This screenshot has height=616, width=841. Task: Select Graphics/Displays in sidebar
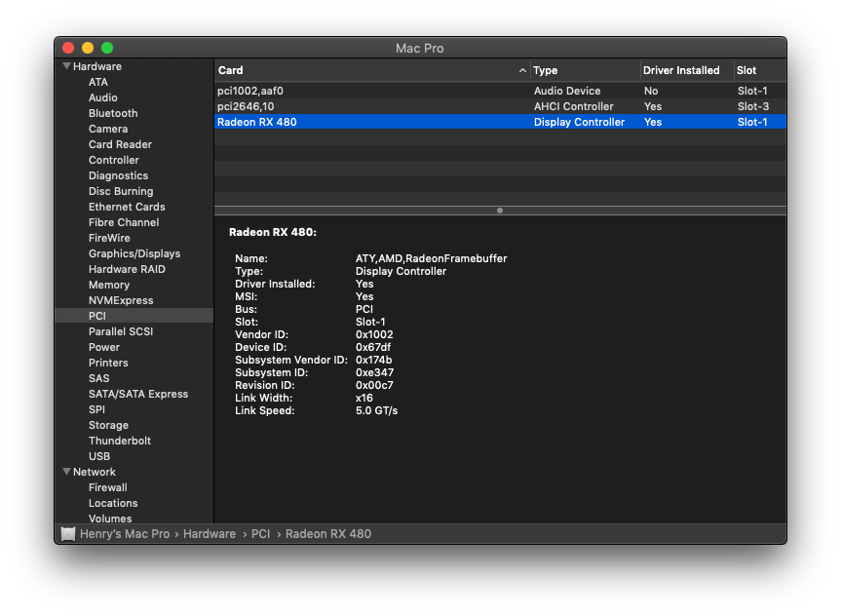[134, 253]
